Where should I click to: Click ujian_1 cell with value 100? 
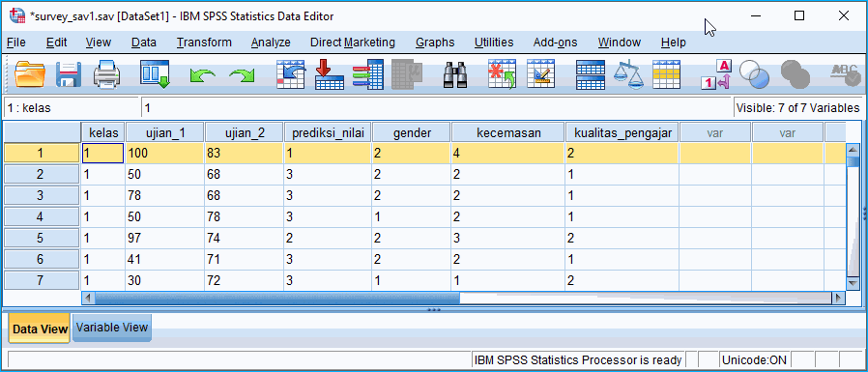click(x=165, y=154)
